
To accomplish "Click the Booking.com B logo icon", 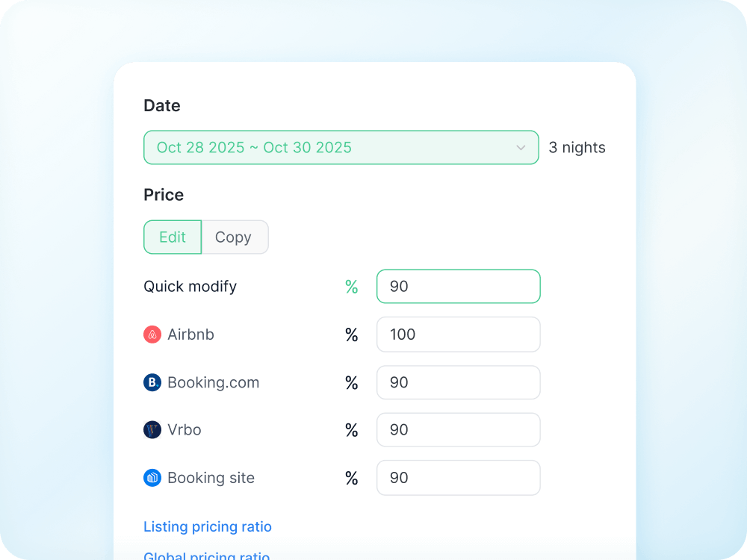I will click(x=152, y=382).
